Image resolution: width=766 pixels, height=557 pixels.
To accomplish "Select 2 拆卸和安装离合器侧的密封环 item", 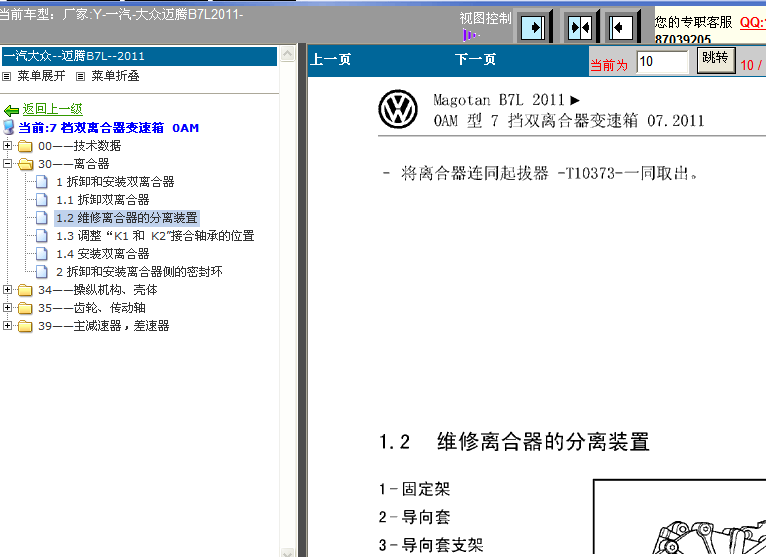I will pyautogui.click(x=139, y=272).
